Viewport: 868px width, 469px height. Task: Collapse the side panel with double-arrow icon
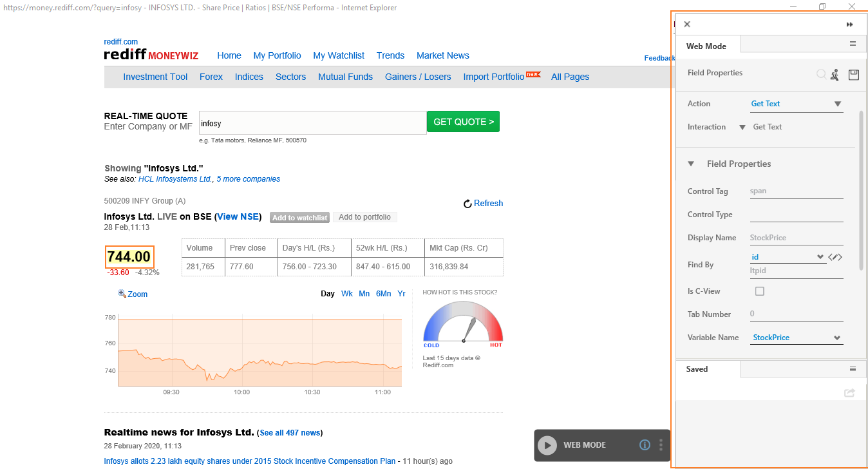click(850, 24)
